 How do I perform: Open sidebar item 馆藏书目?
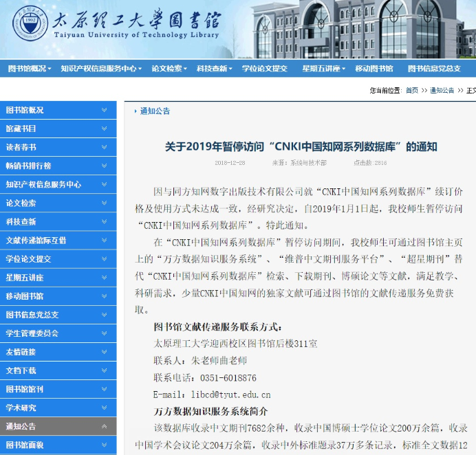(x=58, y=129)
